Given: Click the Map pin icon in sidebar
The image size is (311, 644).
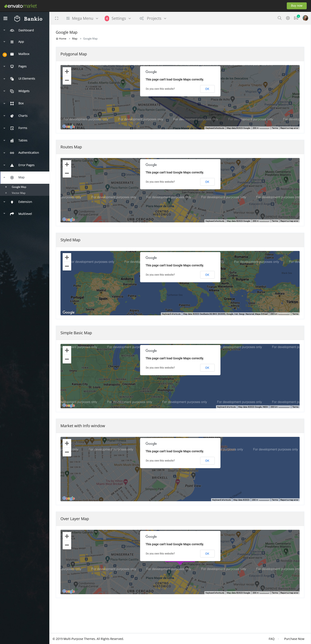Looking at the screenshot, I should click(12, 178).
